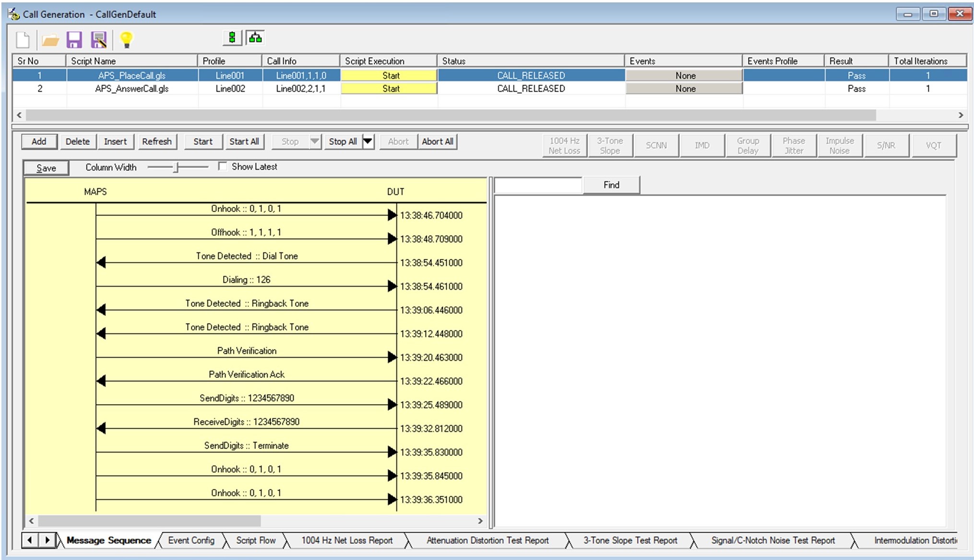This screenshot has width=974, height=560.
Task: Click the None events cell for APS_AnswerCall.gls
Action: pos(684,88)
